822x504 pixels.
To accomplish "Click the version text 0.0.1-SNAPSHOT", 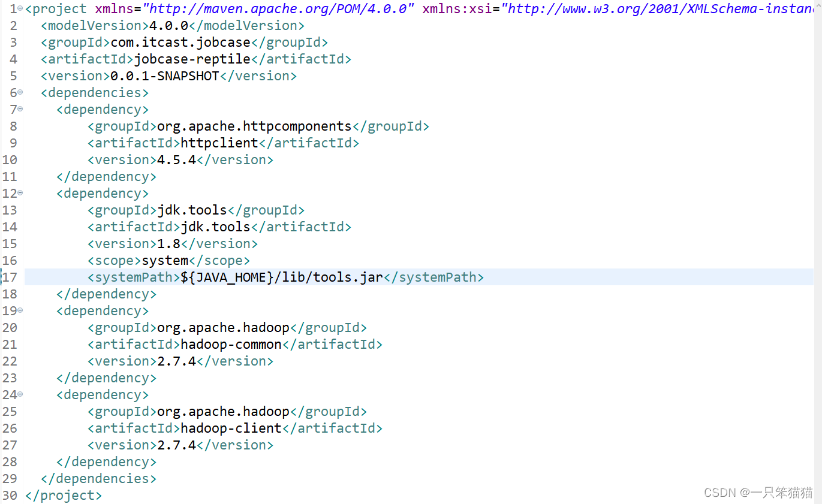I will tap(165, 76).
